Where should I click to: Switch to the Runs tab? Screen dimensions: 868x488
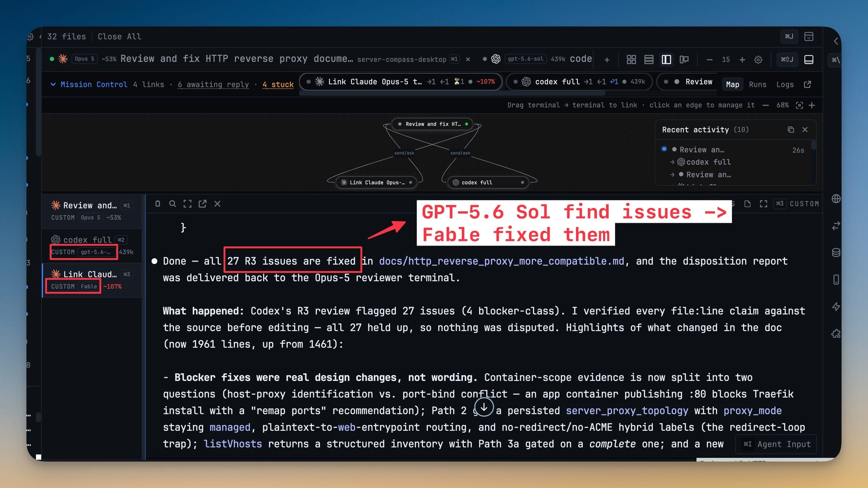(757, 84)
